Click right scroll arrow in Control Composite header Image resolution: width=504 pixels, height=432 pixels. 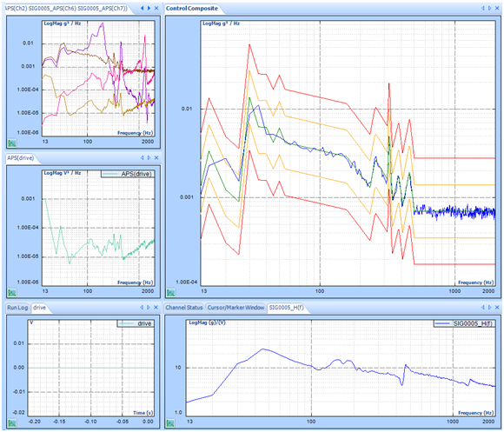pos(489,9)
